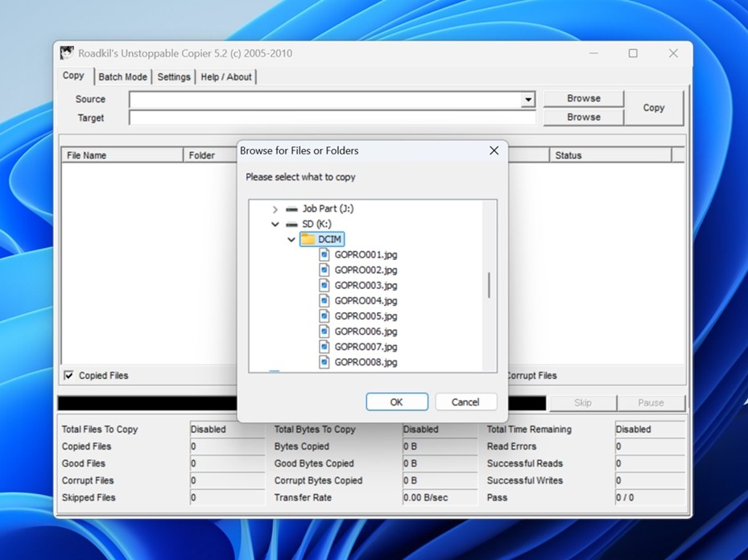The height and width of the screenshot is (560, 748).
Task: Click the GOPRO007.jpg file icon
Action: (x=324, y=347)
